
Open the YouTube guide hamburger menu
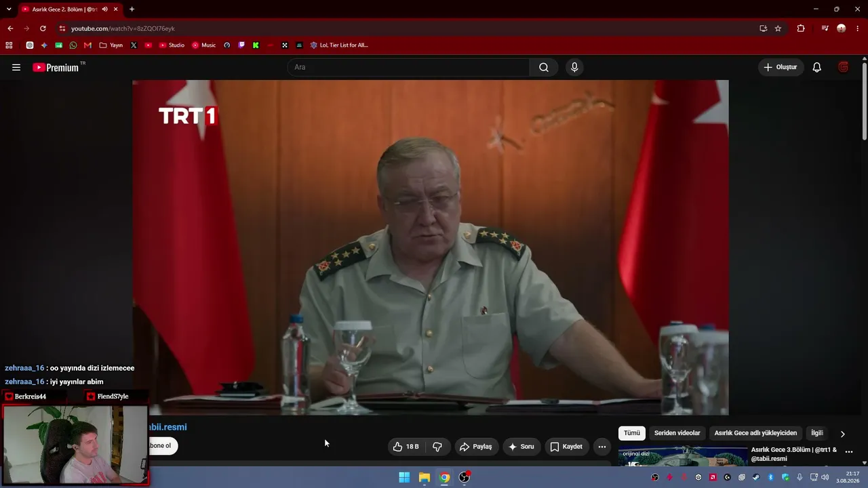[x=16, y=67]
